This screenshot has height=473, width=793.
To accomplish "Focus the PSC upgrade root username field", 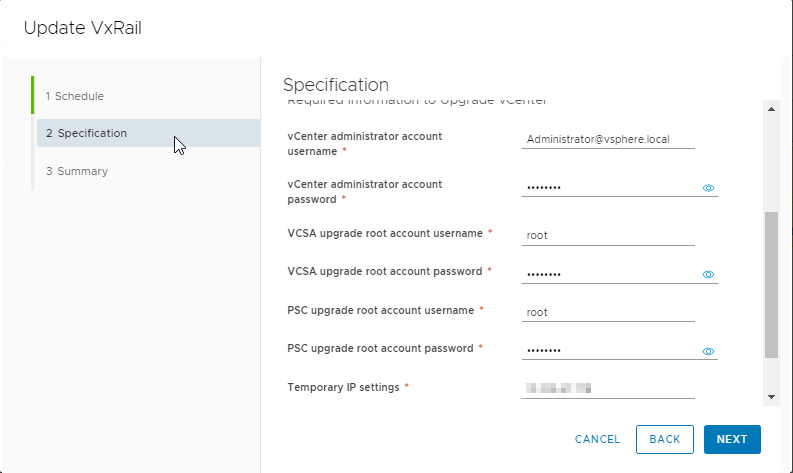I will click(607, 312).
